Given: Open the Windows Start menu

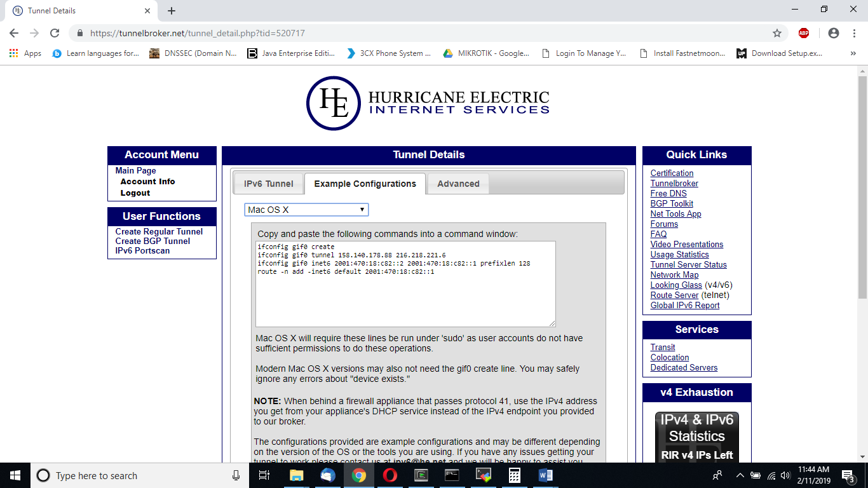Looking at the screenshot, I should click(15, 475).
